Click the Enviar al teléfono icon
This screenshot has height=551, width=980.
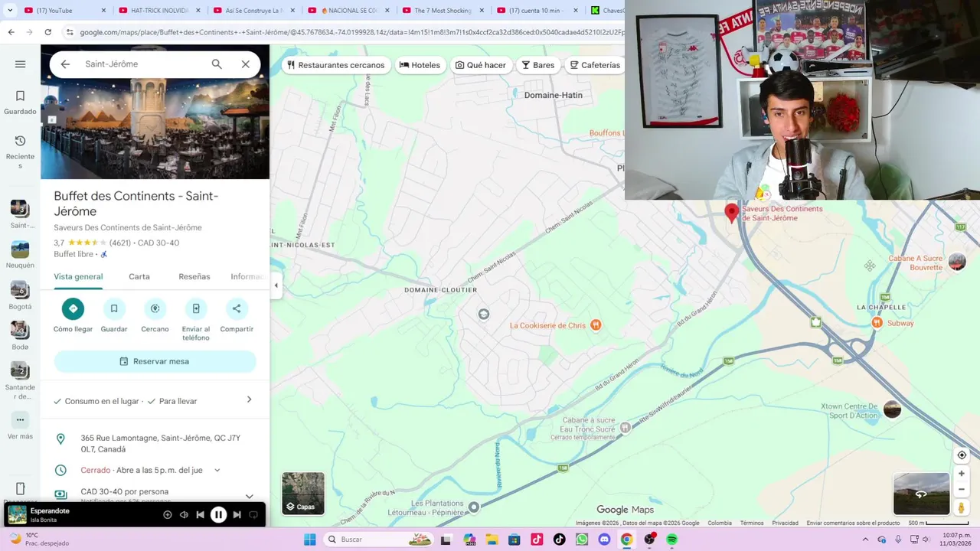point(196,308)
